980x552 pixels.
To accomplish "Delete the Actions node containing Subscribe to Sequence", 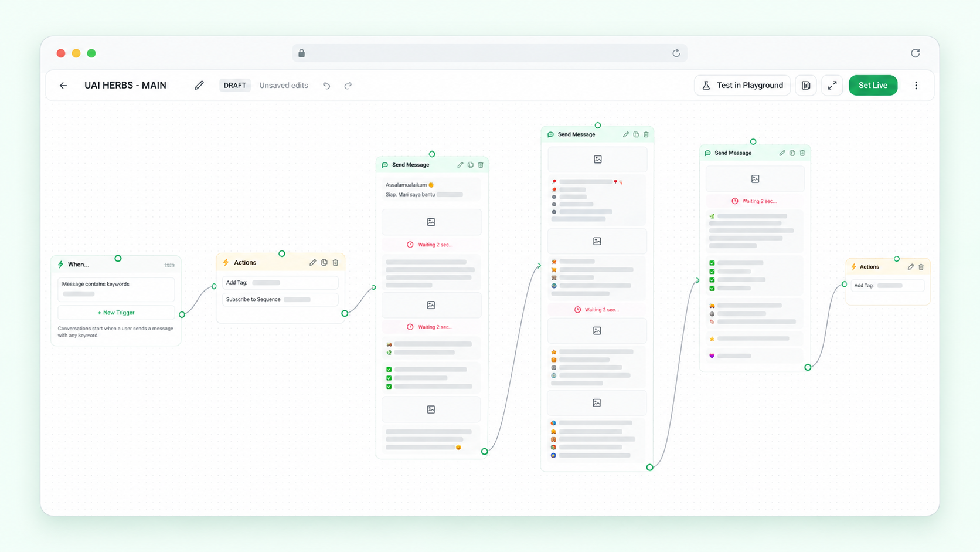I will pos(335,263).
